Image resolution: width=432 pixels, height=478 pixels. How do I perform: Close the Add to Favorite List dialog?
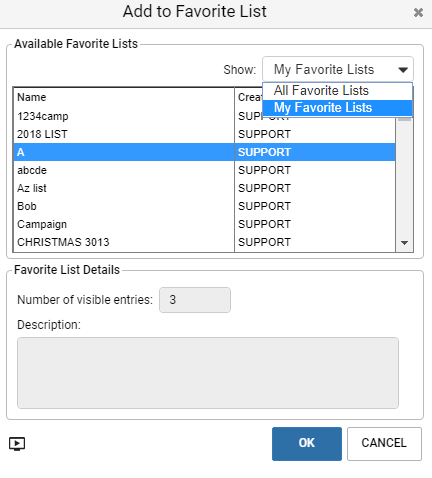point(418,13)
